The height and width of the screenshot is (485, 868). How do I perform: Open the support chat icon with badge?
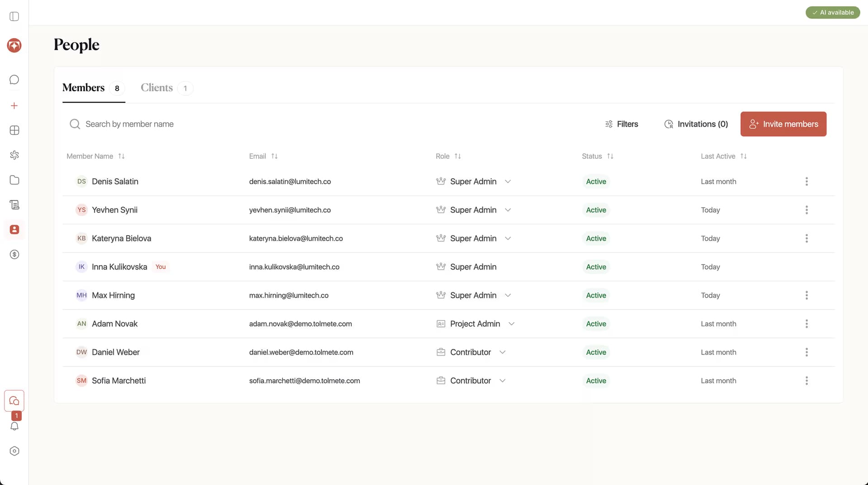14,401
